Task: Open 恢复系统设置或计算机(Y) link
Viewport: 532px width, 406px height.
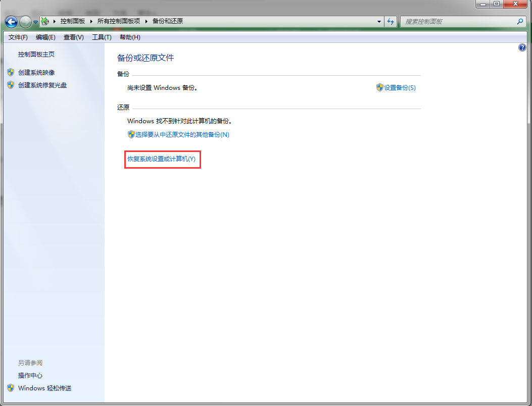Action: (x=162, y=159)
